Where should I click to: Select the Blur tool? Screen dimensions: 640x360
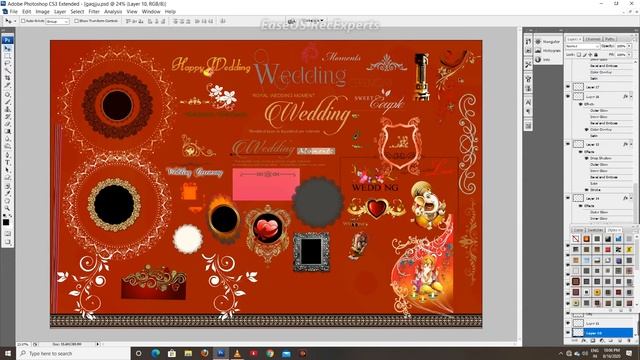(7, 139)
